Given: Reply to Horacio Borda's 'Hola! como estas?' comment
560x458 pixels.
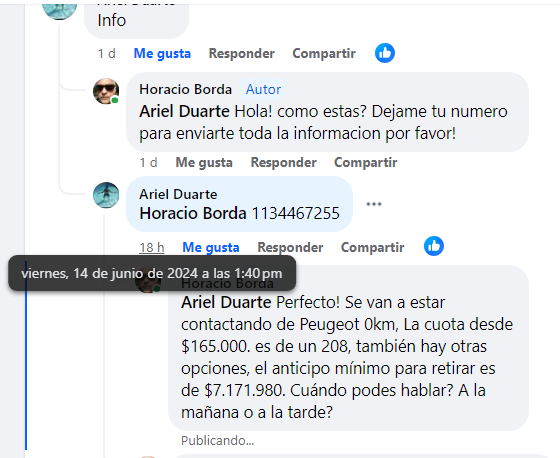Looking at the screenshot, I should (x=284, y=163).
